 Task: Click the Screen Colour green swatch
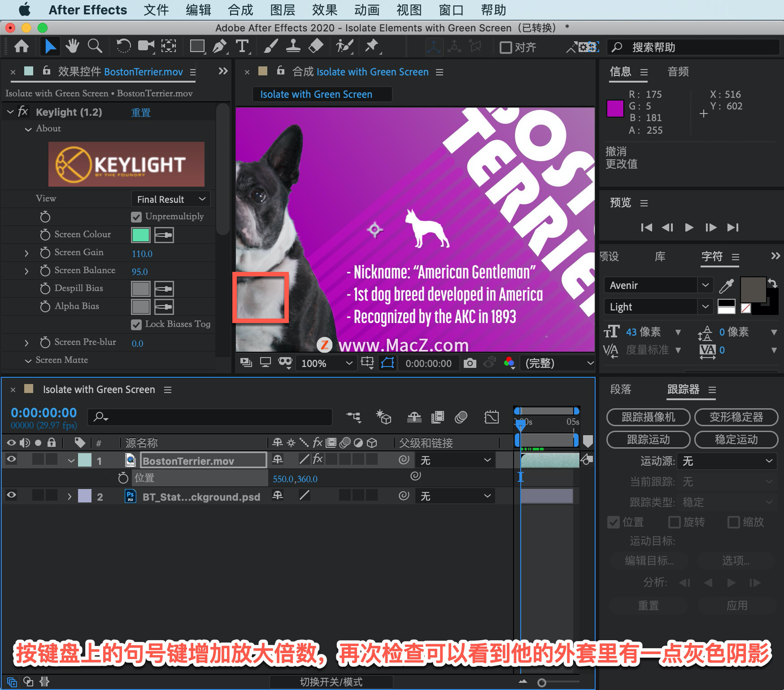pos(140,235)
